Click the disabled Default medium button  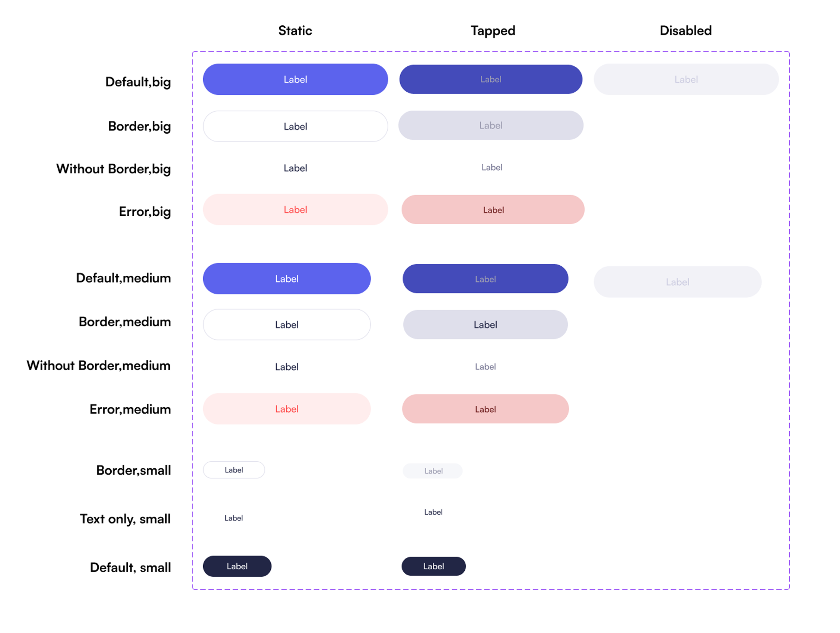(x=677, y=282)
